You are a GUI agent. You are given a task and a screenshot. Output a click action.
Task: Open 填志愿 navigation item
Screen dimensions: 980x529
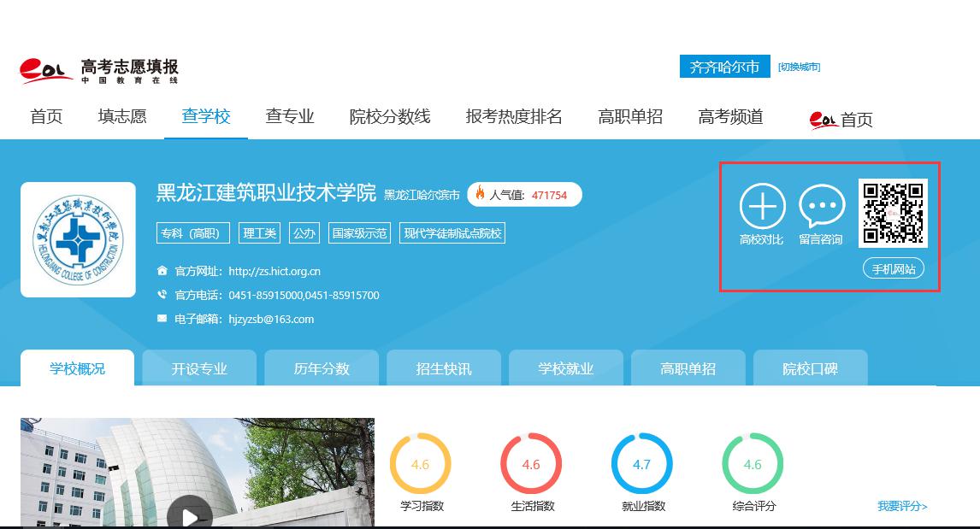122,116
